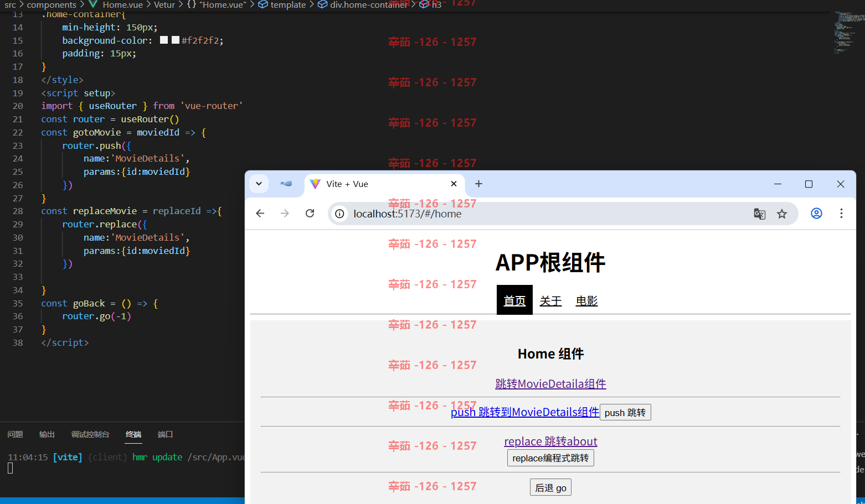Click line number 22 in gutter

point(18,132)
